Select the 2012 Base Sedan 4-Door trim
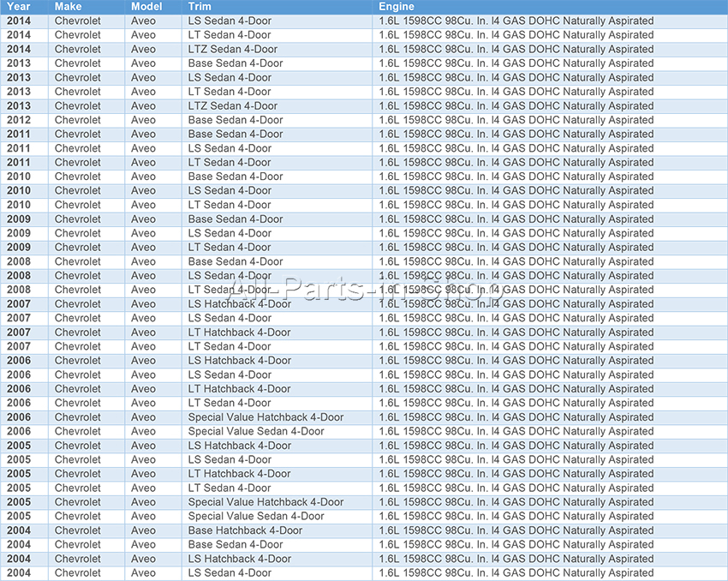The image size is (728, 581). (236, 120)
